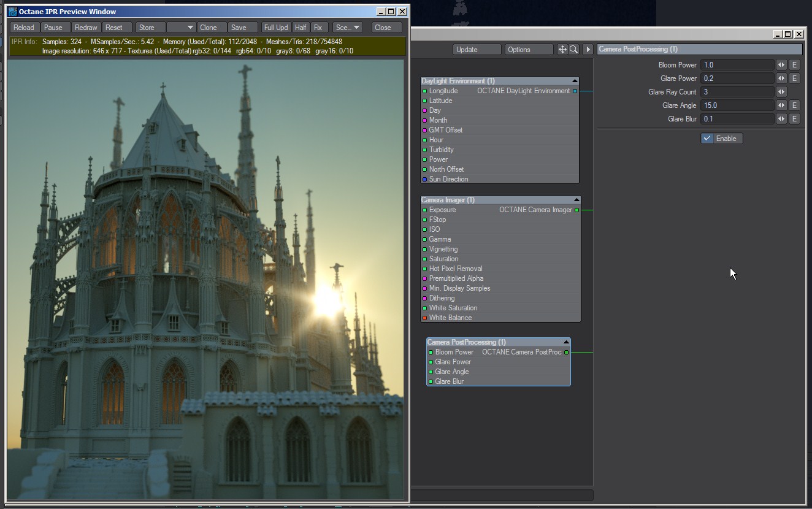
Task: Click the OCTANE Camera Imager output connector
Action: coord(576,210)
